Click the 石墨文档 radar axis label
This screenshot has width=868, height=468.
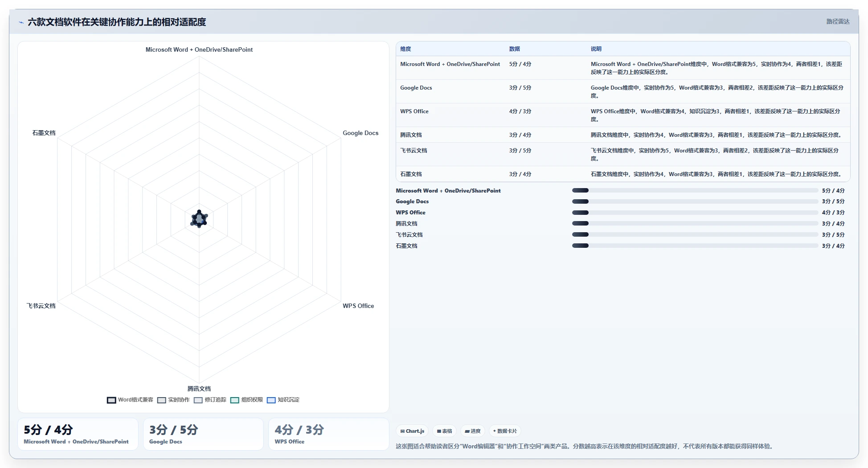[x=44, y=133]
